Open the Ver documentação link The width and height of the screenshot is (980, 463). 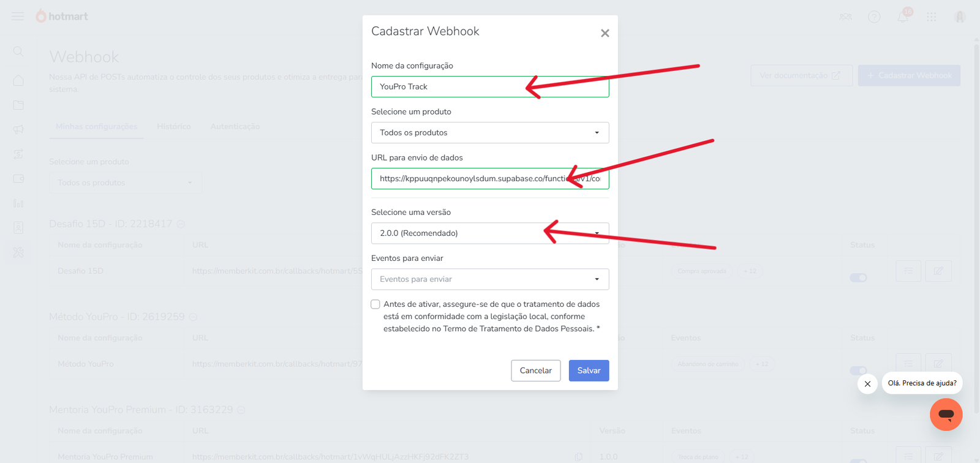pos(801,75)
